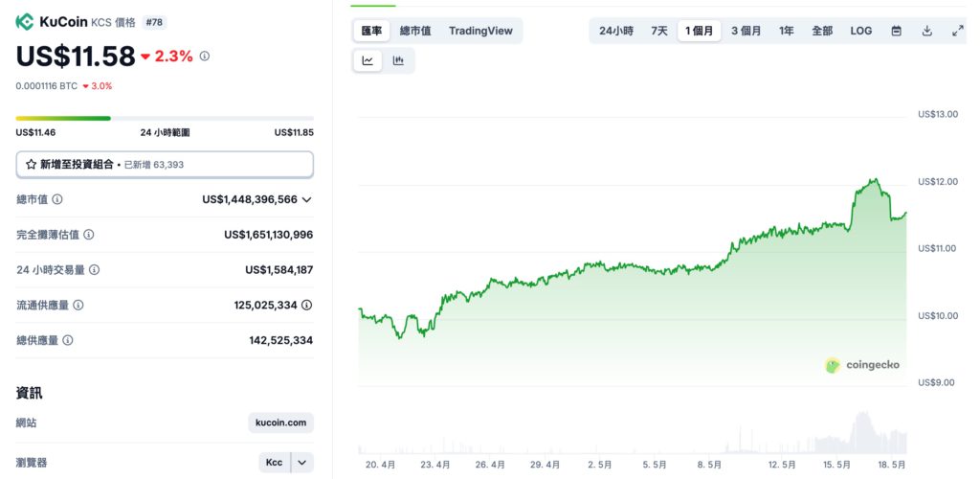This screenshot has width=980, height=479.
Task: Open the TradingView chart tab
Action: 480,31
